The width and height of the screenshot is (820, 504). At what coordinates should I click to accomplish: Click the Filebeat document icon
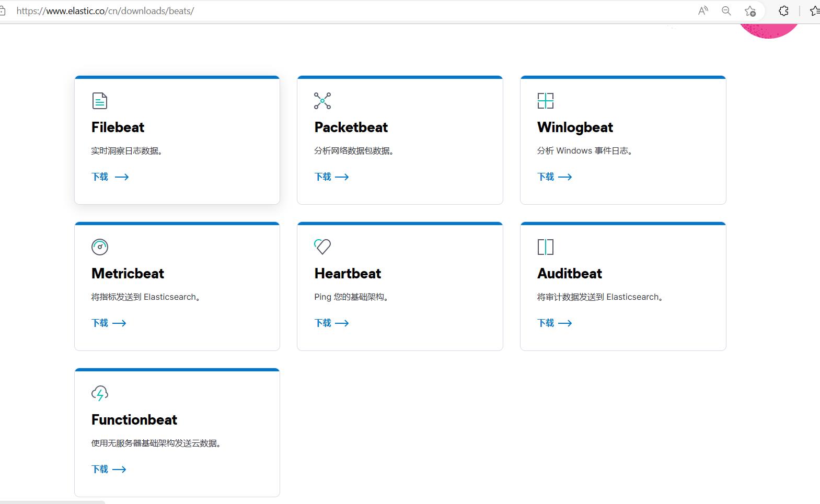(x=99, y=101)
